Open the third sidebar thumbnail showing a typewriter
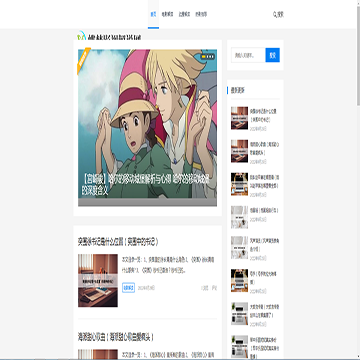 (239, 184)
